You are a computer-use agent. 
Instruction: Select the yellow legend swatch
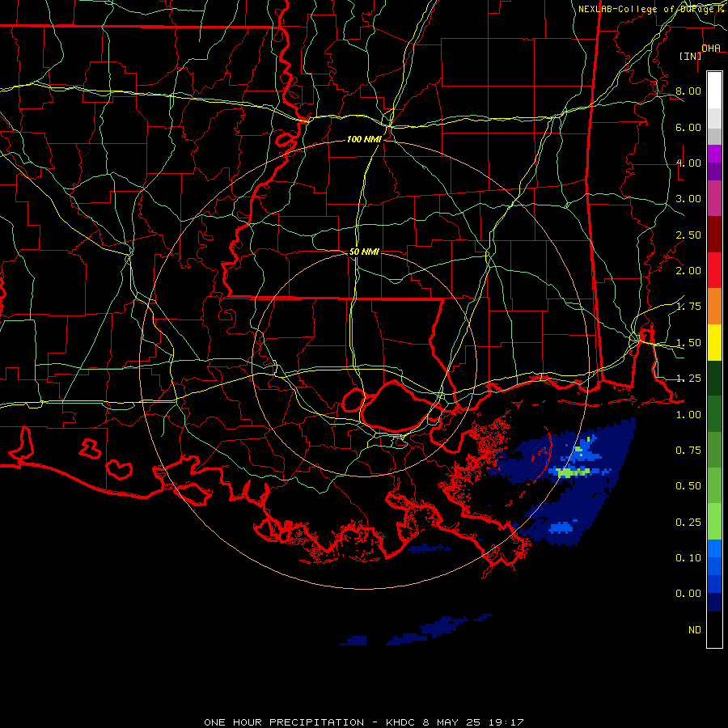click(714, 342)
